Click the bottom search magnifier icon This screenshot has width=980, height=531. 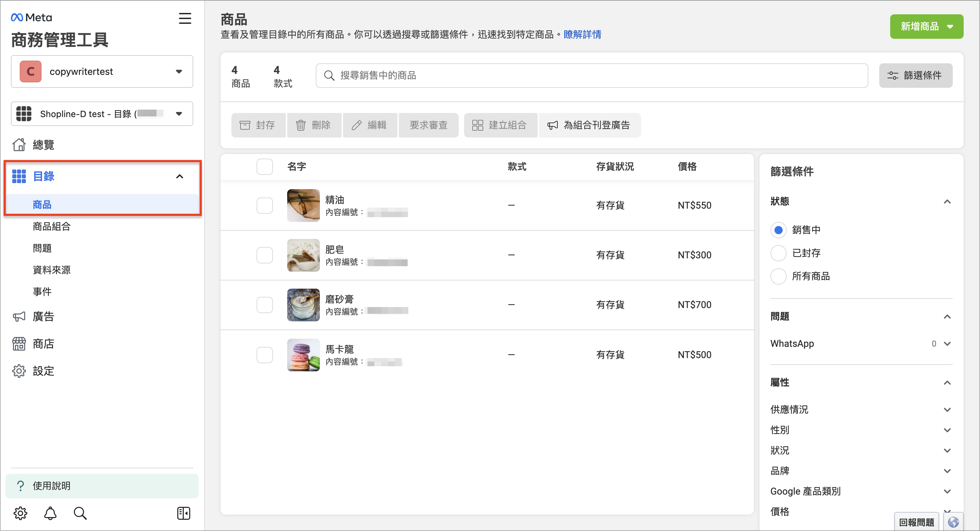[80, 513]
